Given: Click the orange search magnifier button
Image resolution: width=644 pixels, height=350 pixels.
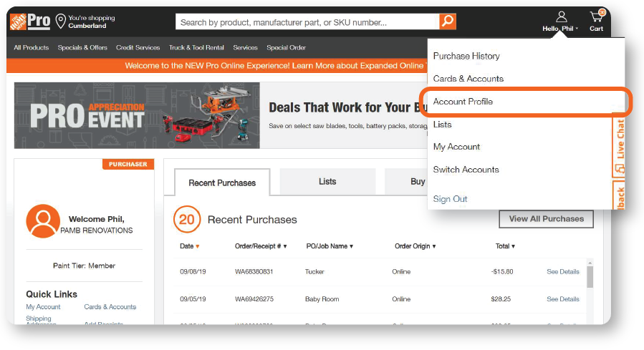Looking at the screenshot, I should (x=448, y=22).
